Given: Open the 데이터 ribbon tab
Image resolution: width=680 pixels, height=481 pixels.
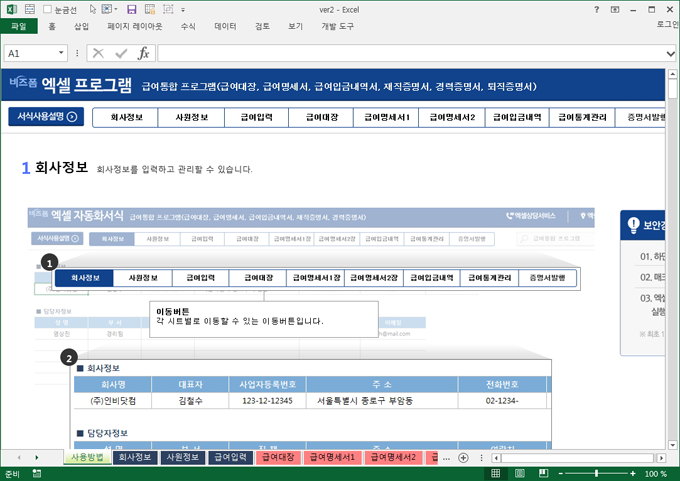Looking at the screenshot, I should (x=226, y=26).
